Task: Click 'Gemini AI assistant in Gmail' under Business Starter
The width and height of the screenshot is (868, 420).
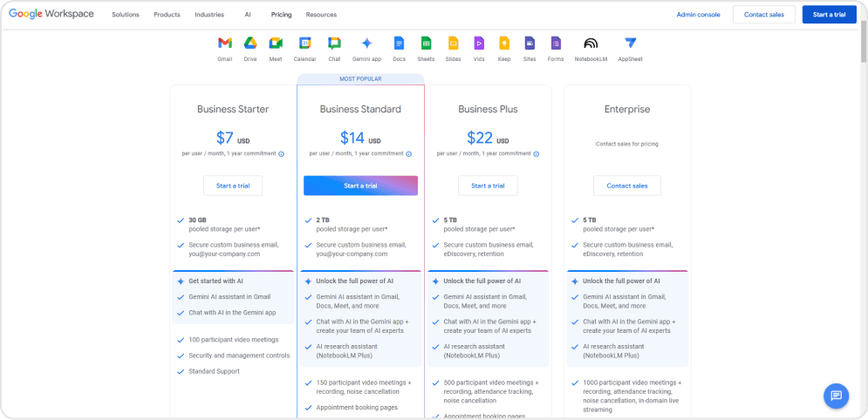Action: [x=229, y=297]
